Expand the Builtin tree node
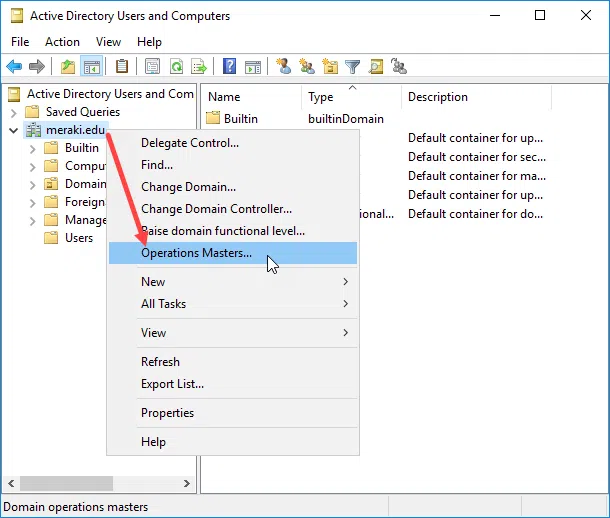This screenshot has width=610, height=518. (33, 149)
